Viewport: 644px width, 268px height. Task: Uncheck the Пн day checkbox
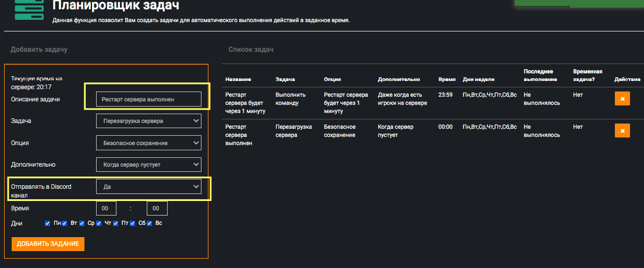48,223
